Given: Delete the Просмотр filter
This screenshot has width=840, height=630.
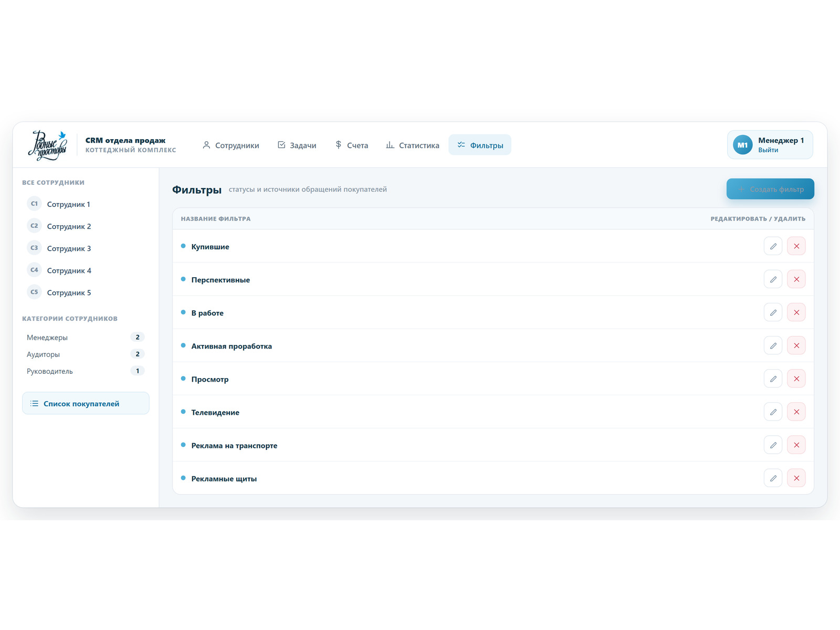Looking at the screenshot, I should (796, 379).
